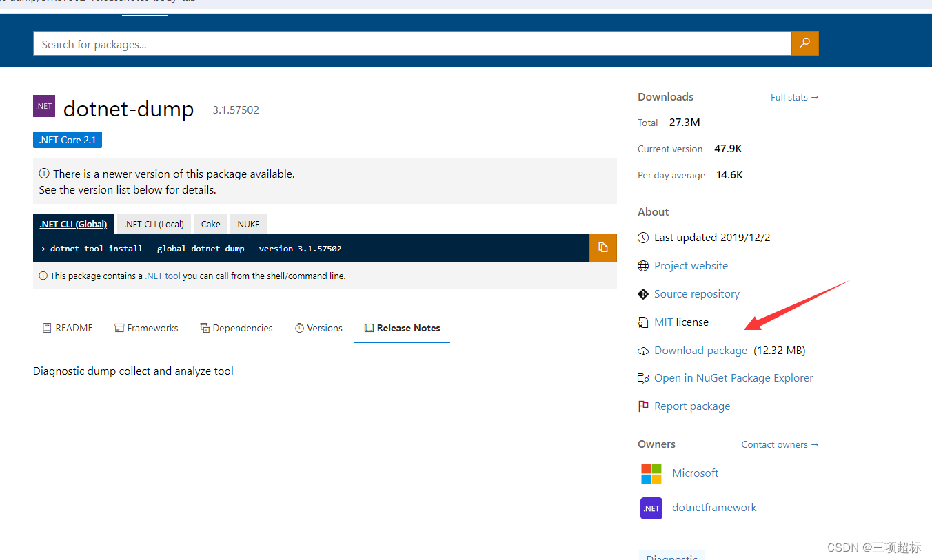The image size is (932, 560).
Task: Click the dotnet-dump package title
Action: coord(128,109)
